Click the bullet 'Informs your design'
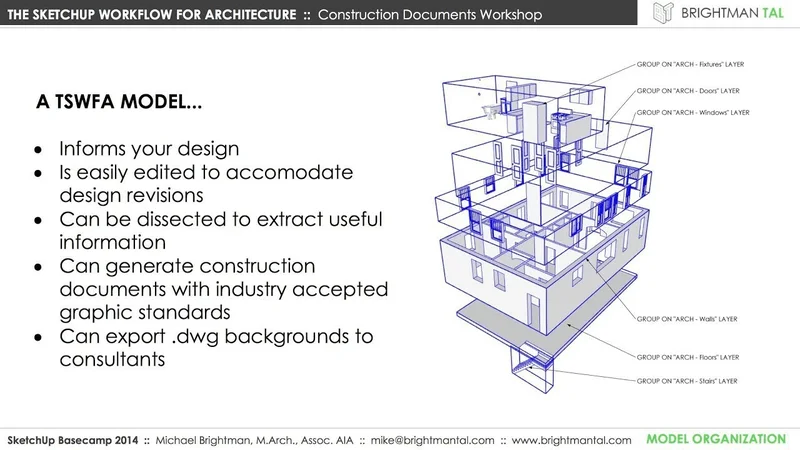This screenshot has height=450, width=800. pos(149,149)
